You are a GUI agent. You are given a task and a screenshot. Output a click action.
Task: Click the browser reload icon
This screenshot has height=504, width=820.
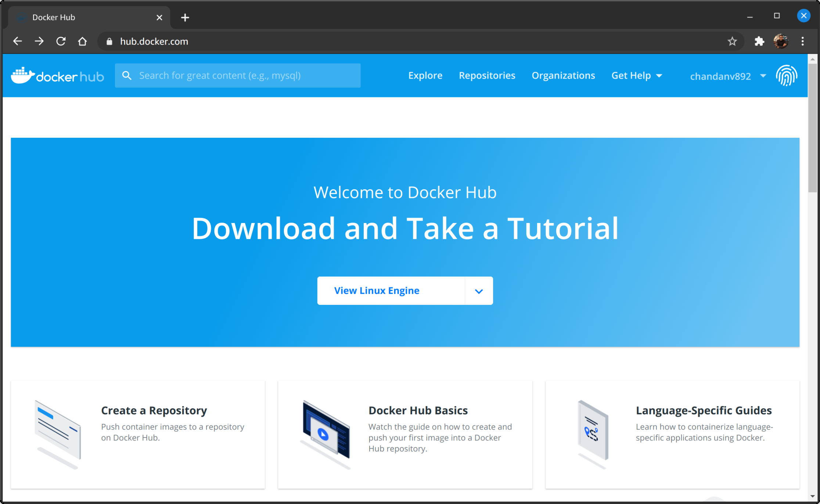pyautogui.click(x=61, y=41)
